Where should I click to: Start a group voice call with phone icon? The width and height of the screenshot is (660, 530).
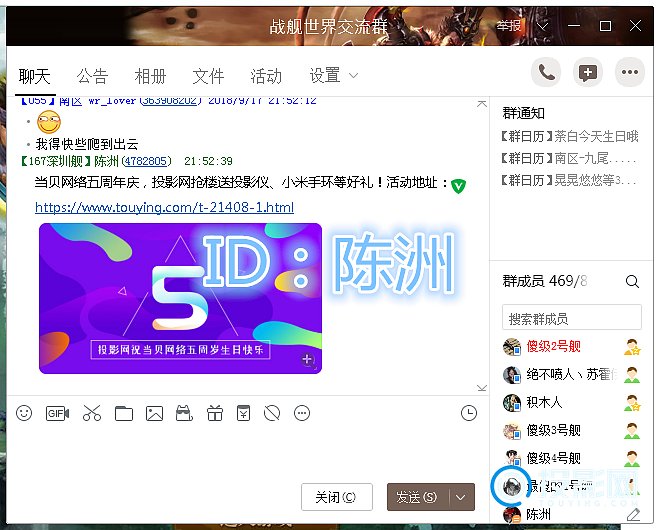tap(546, 72)
